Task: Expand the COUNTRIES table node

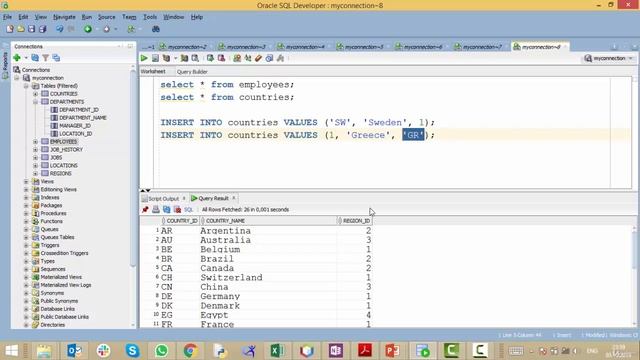Action: click(x=36, y=94)
